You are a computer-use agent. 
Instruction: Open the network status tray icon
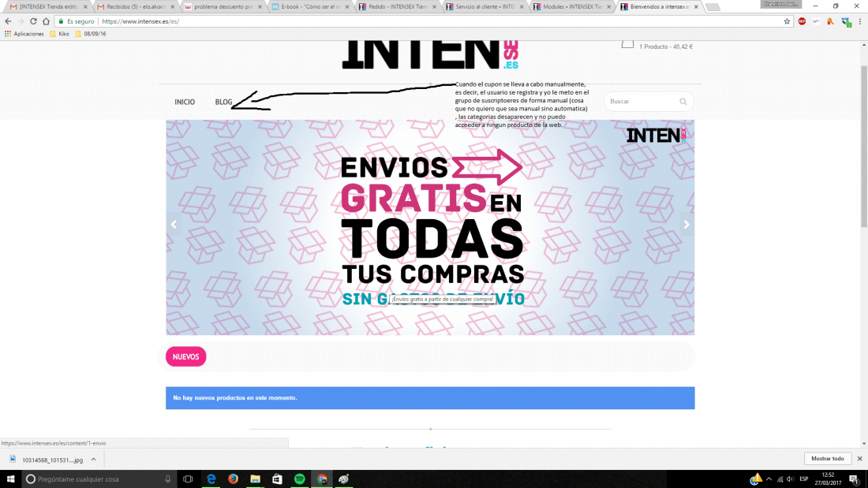click(780, 479)
